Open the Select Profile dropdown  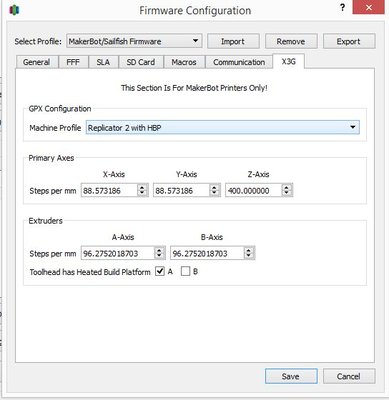click(134, 42)
